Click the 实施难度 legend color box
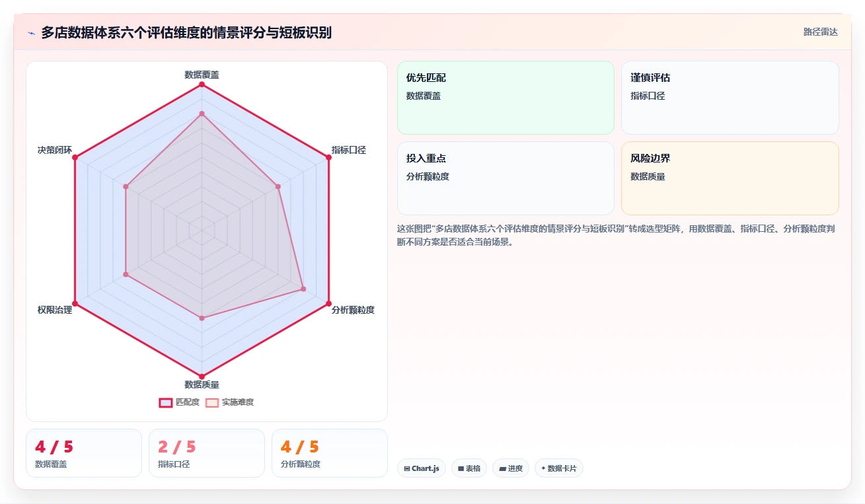This screenshot has width=865, height=504. coord(211,402)
